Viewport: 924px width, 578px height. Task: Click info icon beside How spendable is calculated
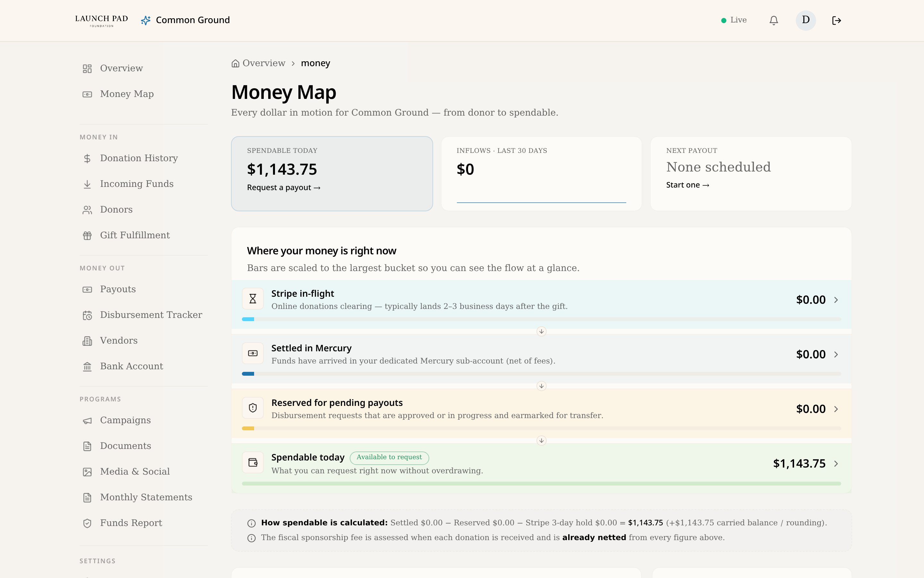(251, 523)
